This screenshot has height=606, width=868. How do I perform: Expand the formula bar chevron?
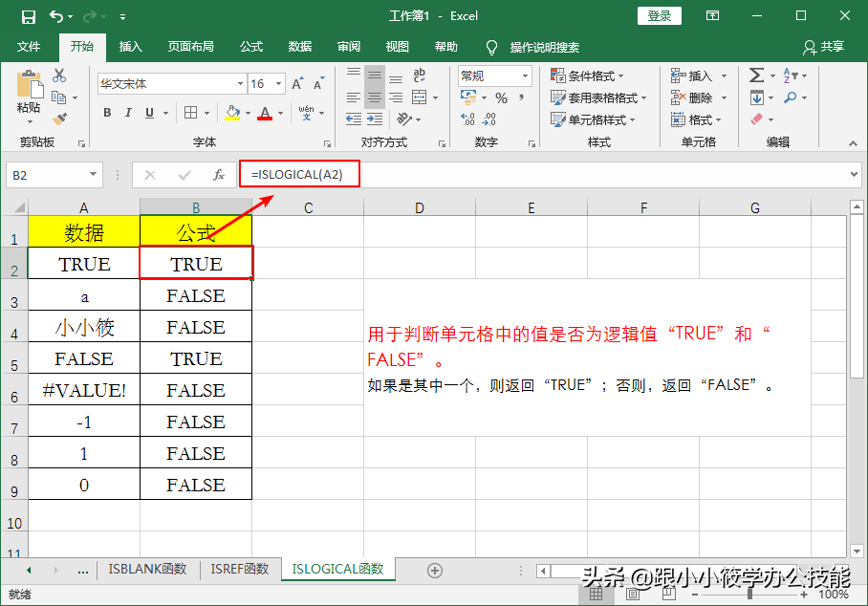pyautogui.click(x=855, y=174)
